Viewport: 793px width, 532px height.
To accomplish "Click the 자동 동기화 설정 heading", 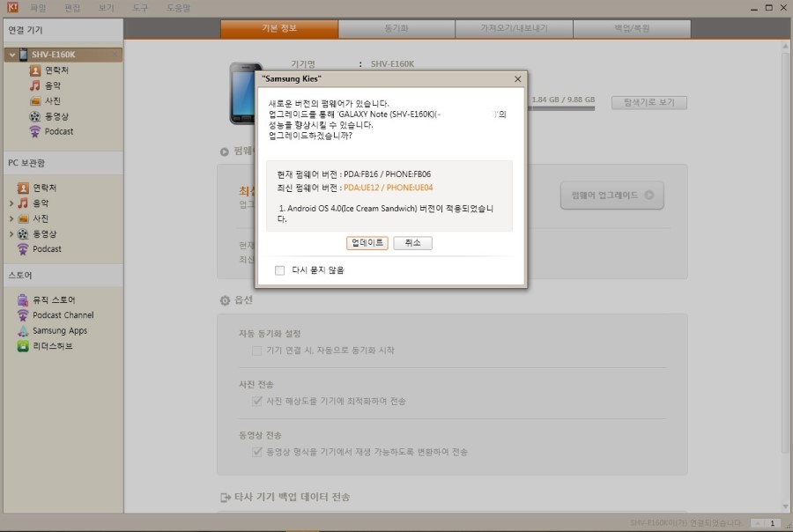I will pyautogui.click(x=270, y=334).
